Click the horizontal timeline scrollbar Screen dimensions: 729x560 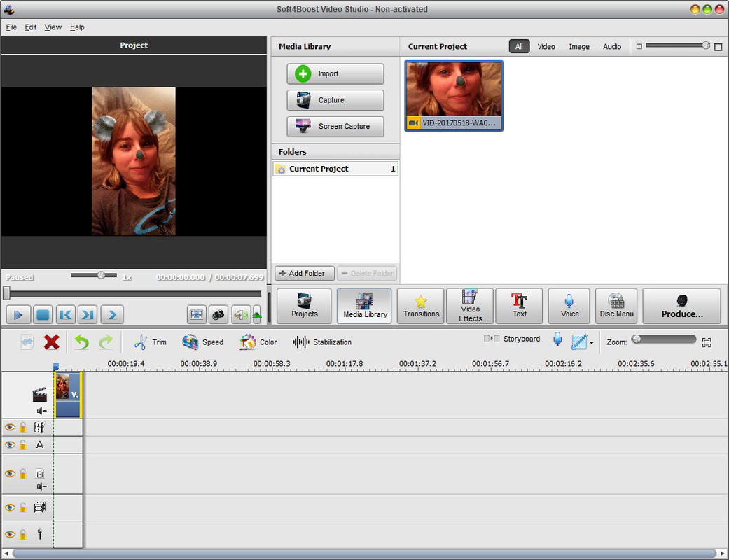pyautogui.click(x=364, y=554)
